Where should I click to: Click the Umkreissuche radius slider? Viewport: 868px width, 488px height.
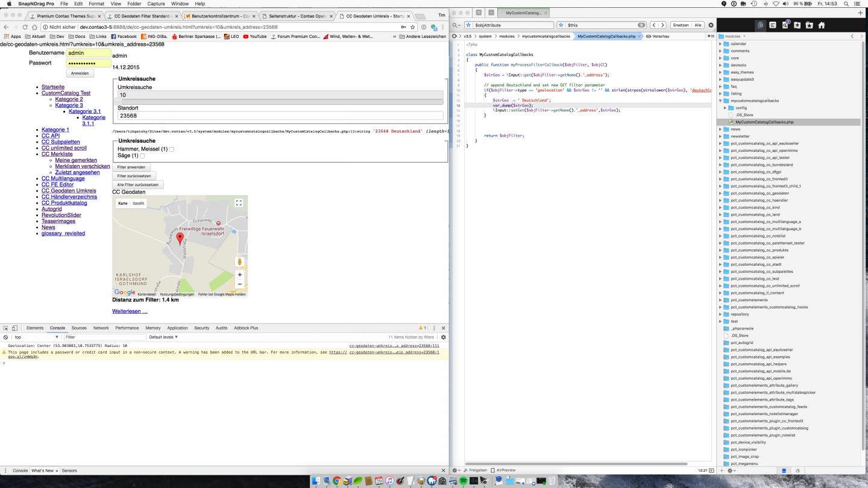tap(280, 102)
